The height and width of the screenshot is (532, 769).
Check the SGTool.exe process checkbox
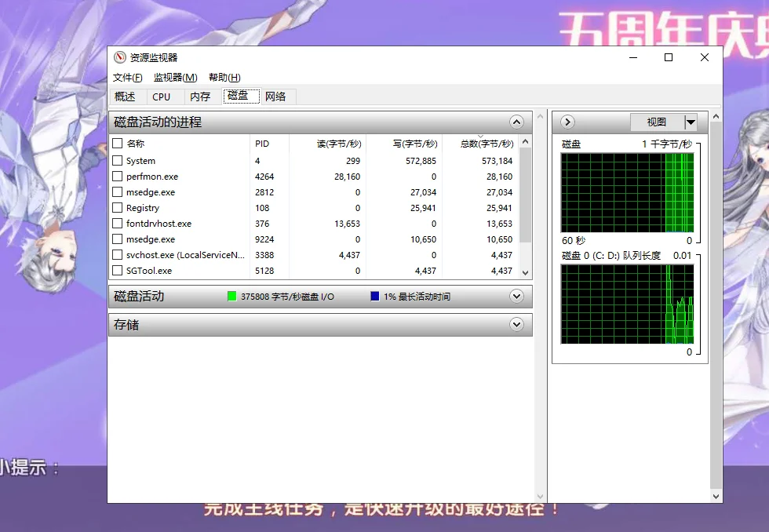117,270
